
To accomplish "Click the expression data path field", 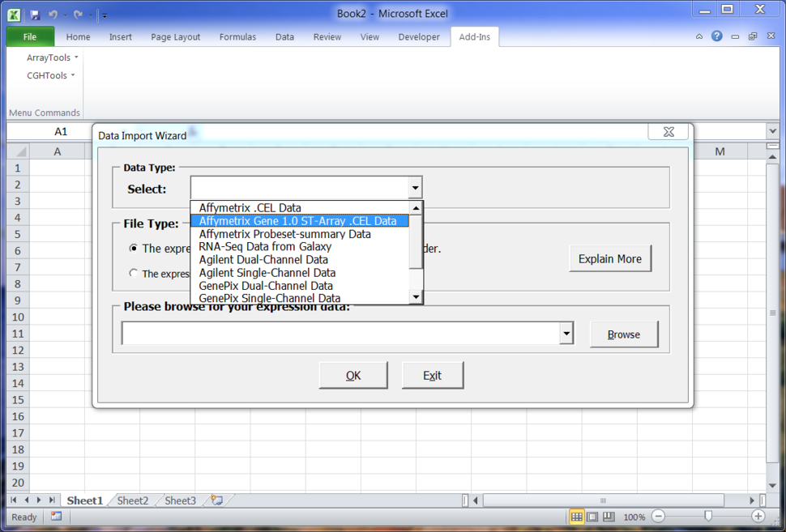I will (341, 334).
